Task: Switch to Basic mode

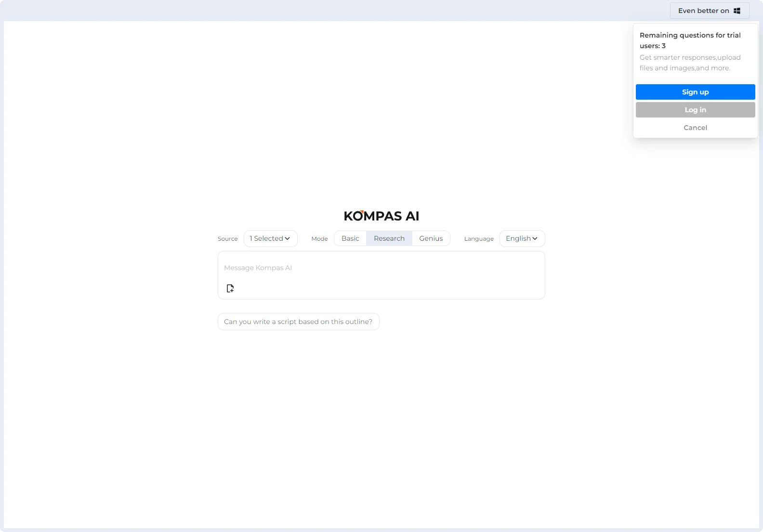Action: [x=350, y=238]
